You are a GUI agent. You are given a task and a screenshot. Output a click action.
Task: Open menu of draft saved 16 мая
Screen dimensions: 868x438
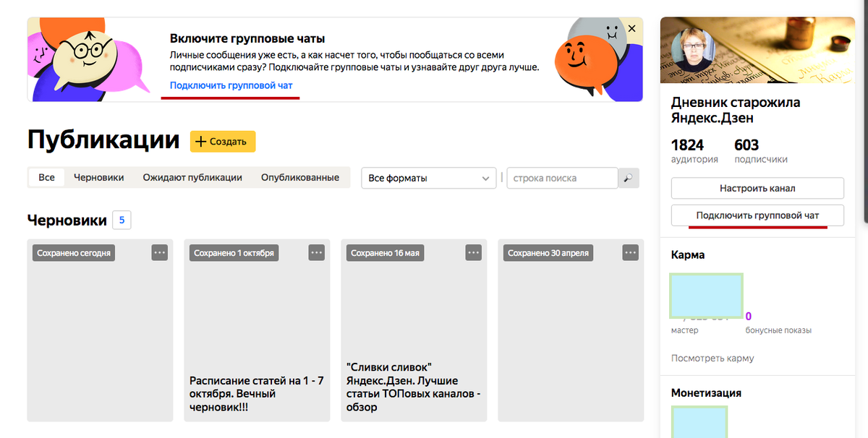click(x=474, y=253)
